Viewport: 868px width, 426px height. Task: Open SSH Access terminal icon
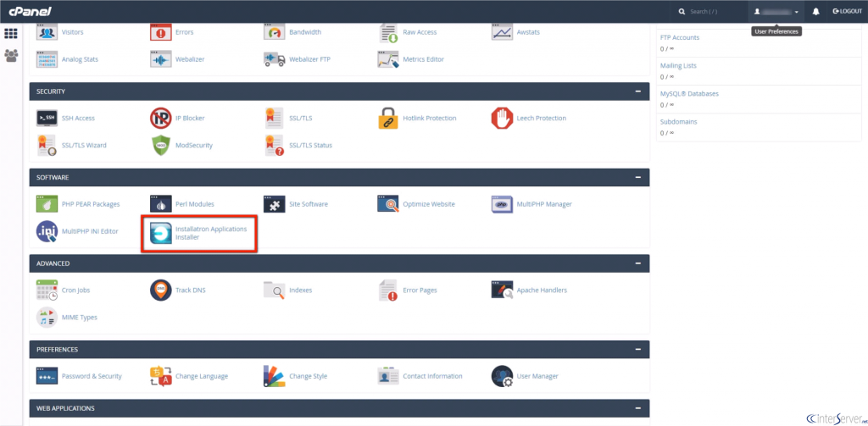pyautogui.click(x=47, y=118)
